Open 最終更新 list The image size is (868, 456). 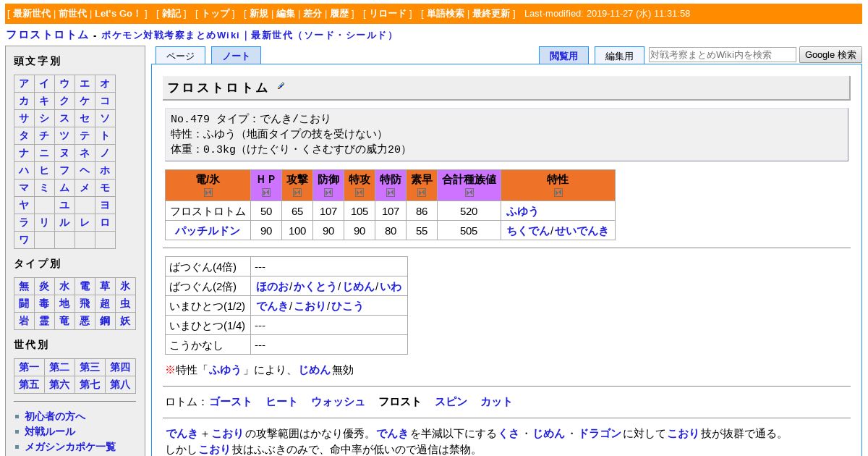[x=491, y=14]
